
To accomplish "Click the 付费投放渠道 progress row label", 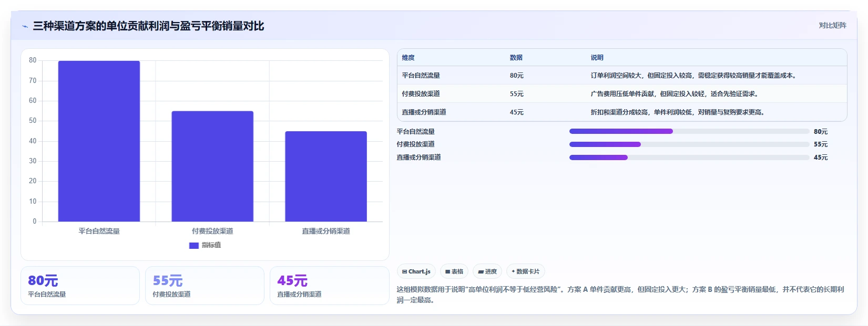I will [x=416, y=144].
